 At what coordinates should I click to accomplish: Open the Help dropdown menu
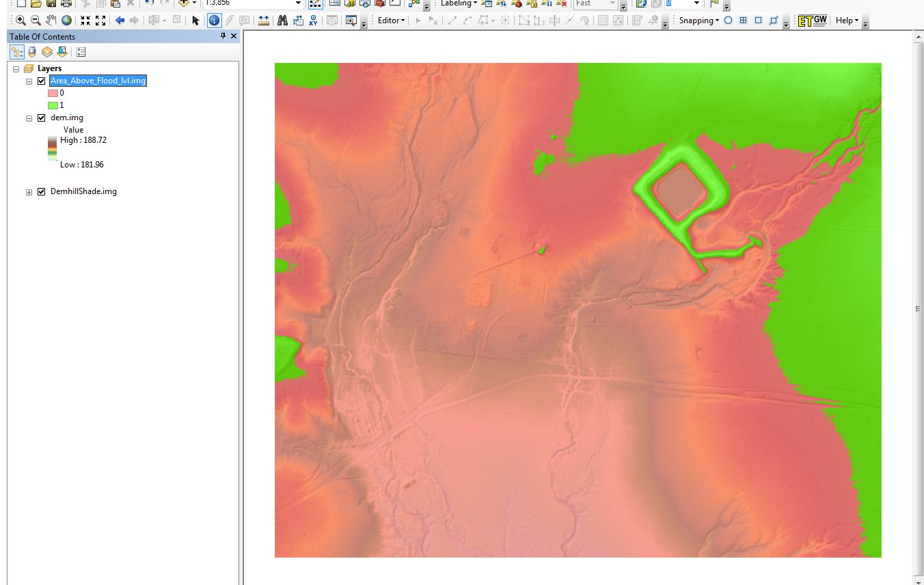847,21
